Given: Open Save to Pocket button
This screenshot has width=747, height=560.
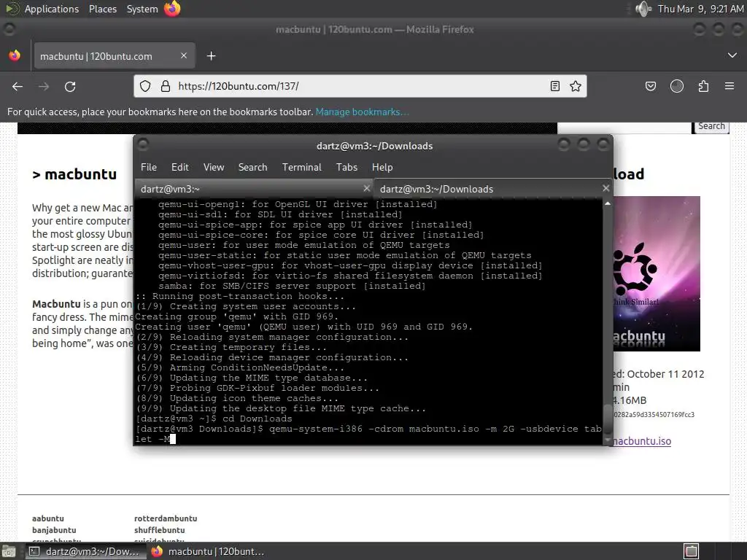Looking at the screenshot, I should pos(650,86).
